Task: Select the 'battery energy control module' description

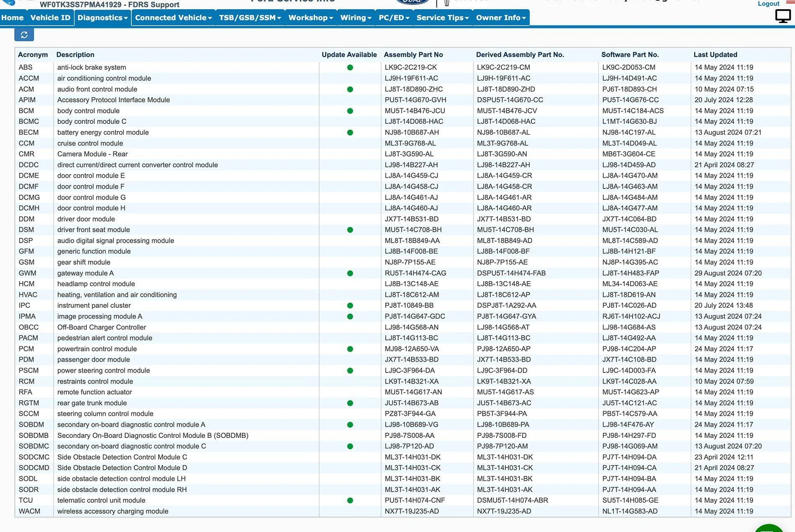Action: click(x=103, y=133)
